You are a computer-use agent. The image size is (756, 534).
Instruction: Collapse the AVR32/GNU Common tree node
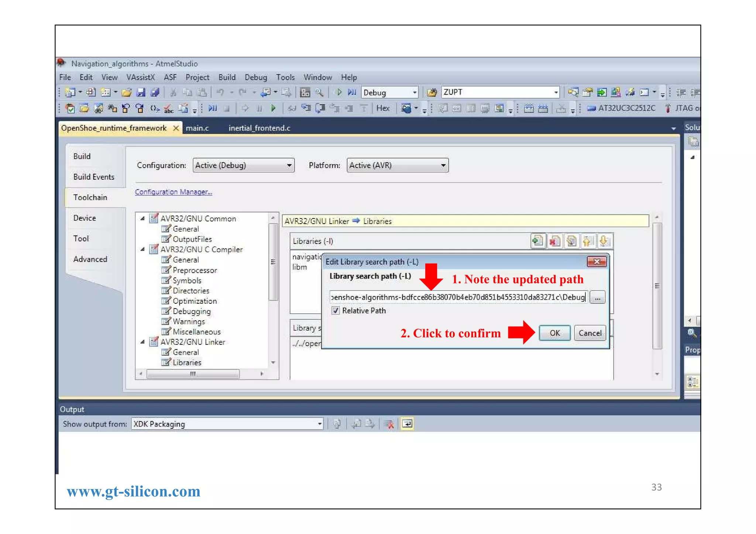(142, 218)
